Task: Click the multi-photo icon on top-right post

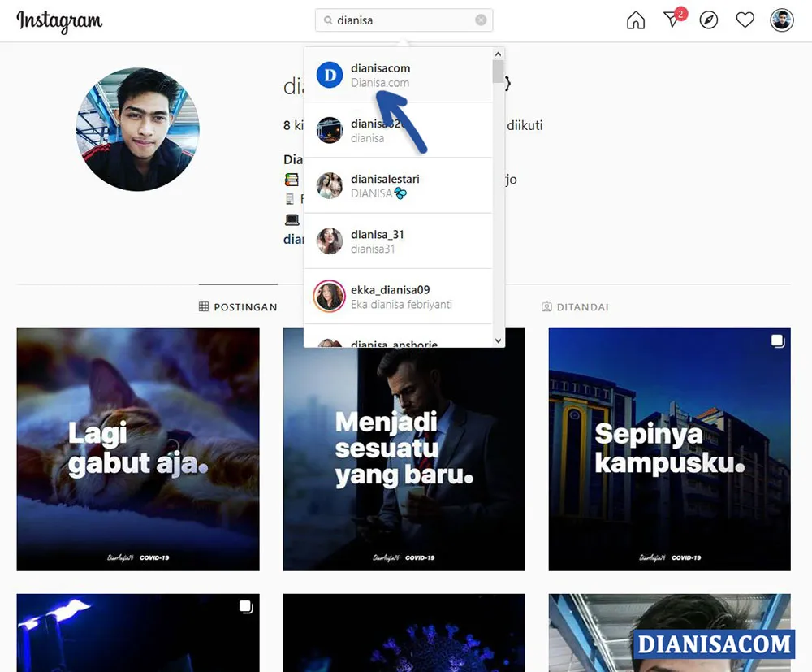Action: (777, 341)
